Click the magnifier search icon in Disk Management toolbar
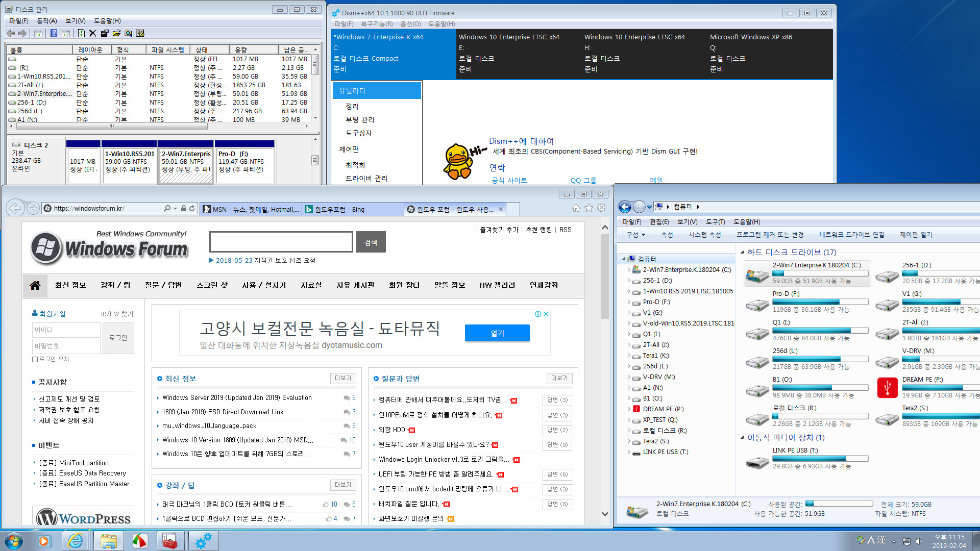This screenshot has height=551, width=980. tap(128, 33)
